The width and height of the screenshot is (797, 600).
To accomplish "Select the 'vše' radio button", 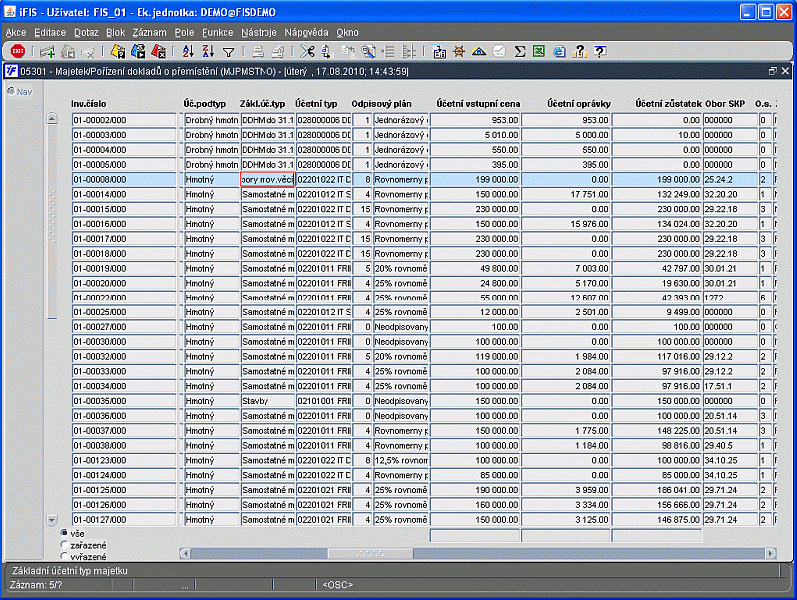I will tap(65, 533).
